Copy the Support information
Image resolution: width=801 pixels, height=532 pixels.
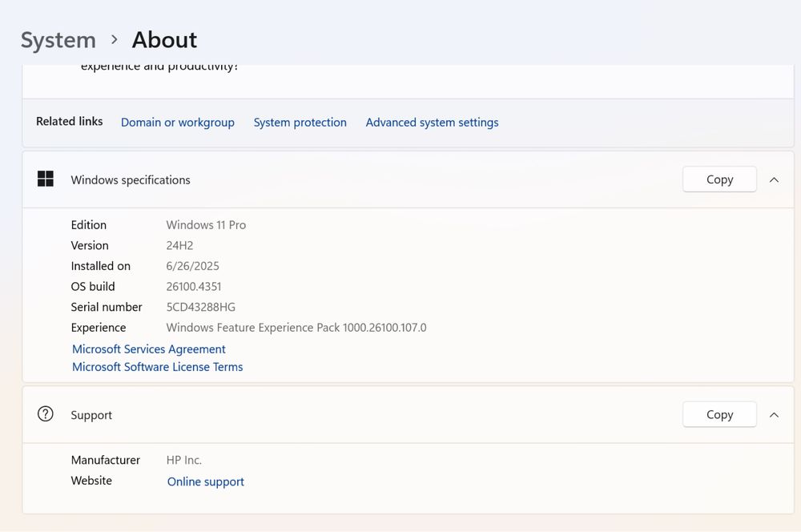(x=719, y=414)
